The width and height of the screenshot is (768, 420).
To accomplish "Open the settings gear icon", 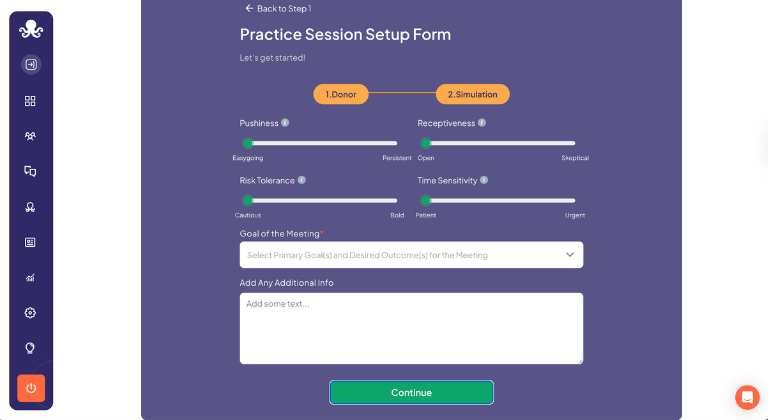I will coord(31,313).
